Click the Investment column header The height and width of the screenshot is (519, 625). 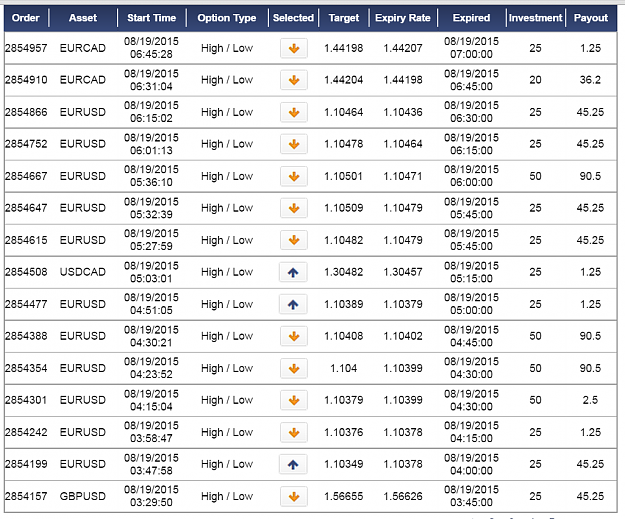(535, 18)
